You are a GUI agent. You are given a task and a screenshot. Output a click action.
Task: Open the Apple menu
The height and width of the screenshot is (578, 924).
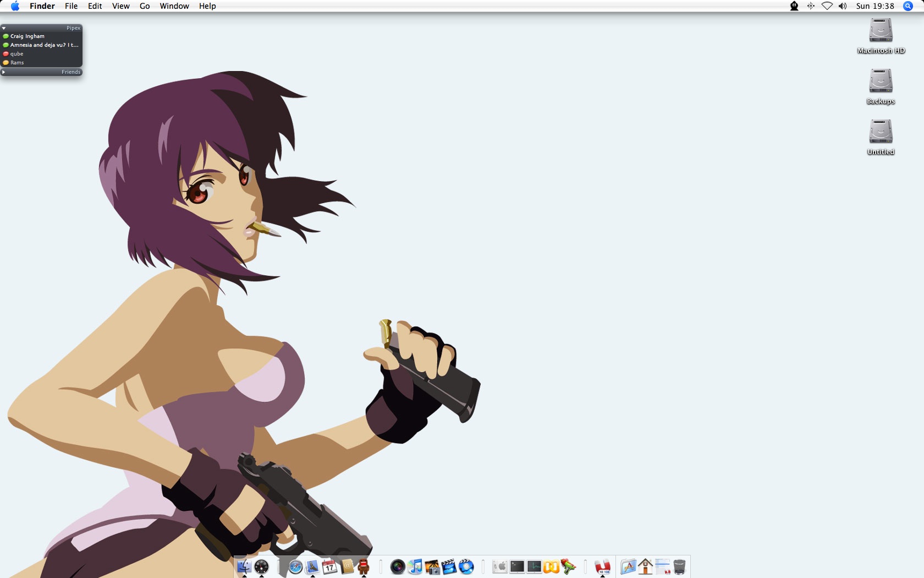(x=15, y=6)
